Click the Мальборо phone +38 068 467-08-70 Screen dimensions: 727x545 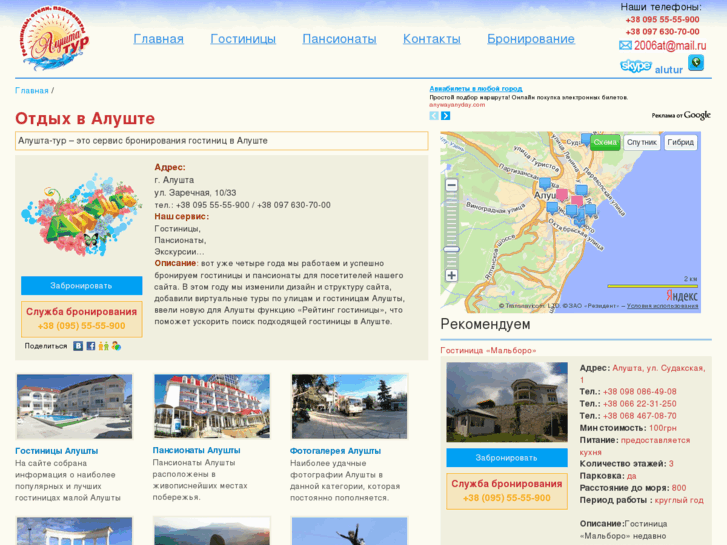pos(639,416)
